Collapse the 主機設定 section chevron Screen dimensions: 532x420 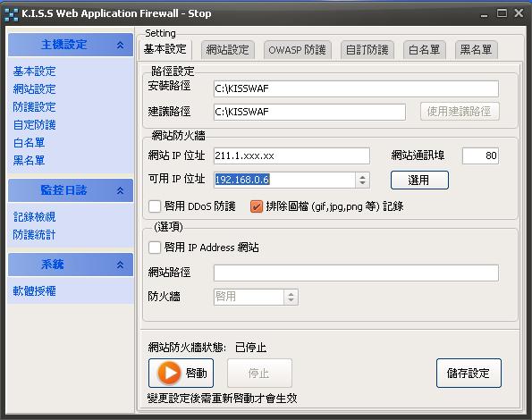click(120, 45)
